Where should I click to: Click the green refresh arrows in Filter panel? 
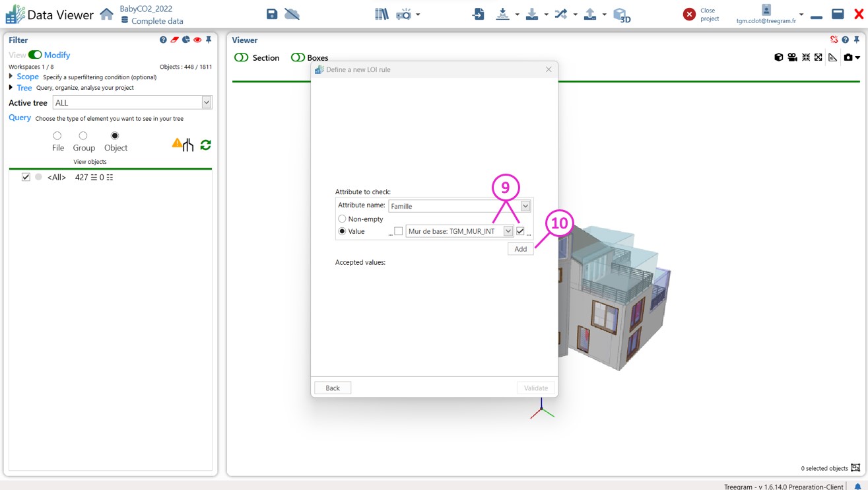pos(206,145)
